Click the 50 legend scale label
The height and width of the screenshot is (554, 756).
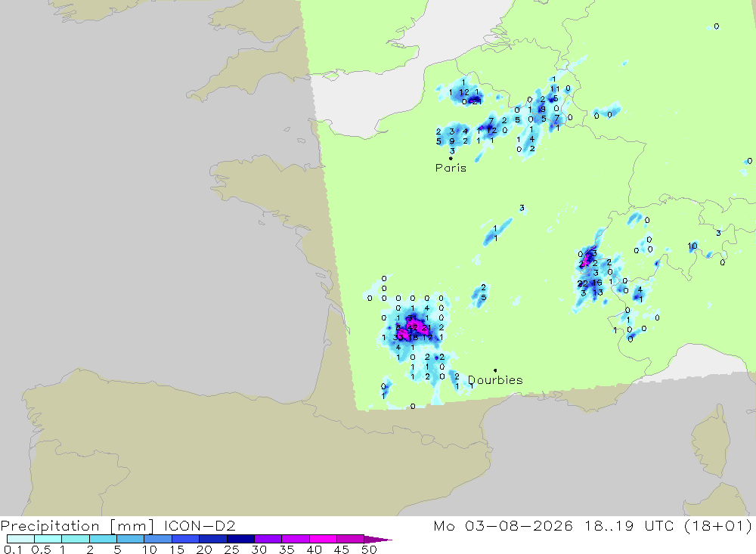tap(369, 549)
